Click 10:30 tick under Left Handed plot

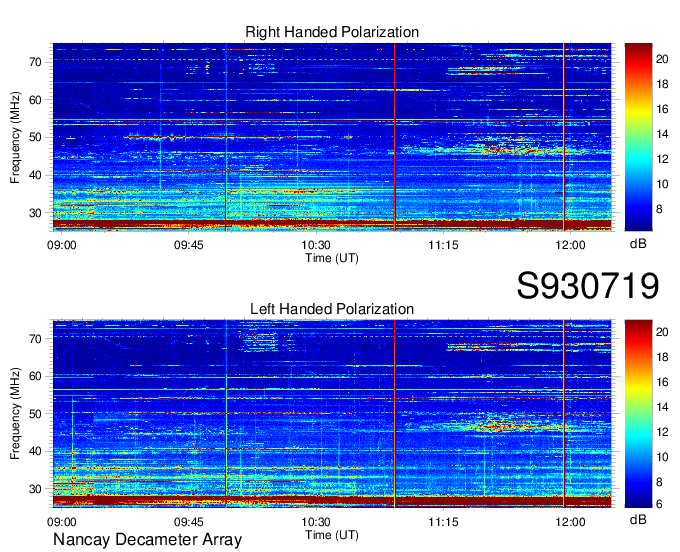[x=316, y=522]
